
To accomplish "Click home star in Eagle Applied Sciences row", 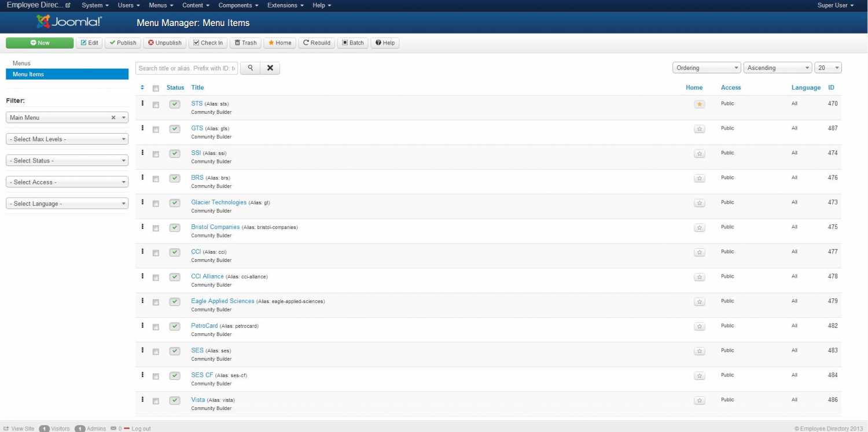I will (x=700, y=302).
